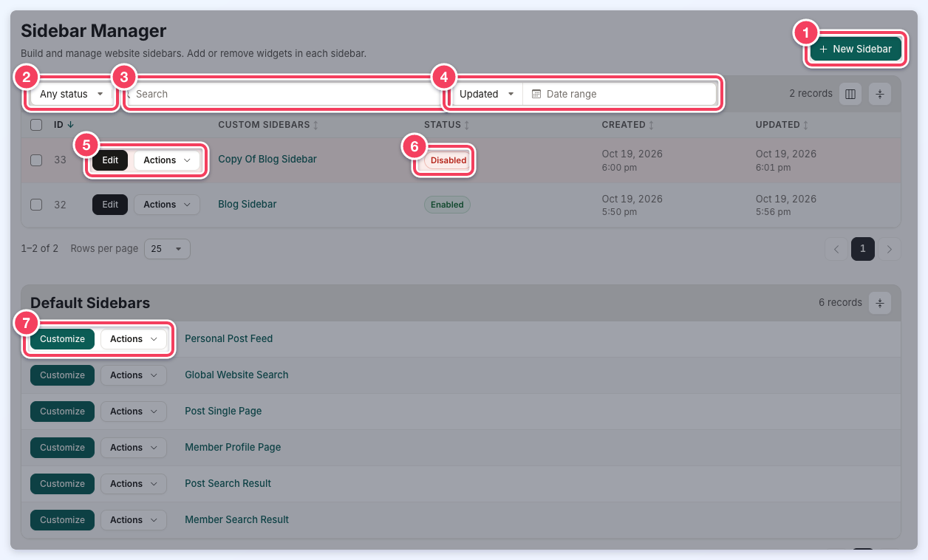Open Rows per page 25 dropdown
The image size is (928, 560).
click(x=167, y=249)
